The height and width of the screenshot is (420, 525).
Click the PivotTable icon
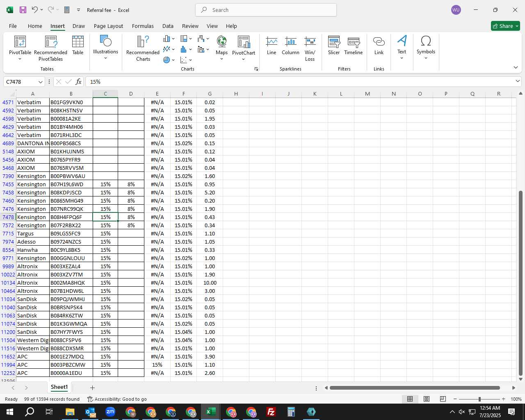(20, 42)
